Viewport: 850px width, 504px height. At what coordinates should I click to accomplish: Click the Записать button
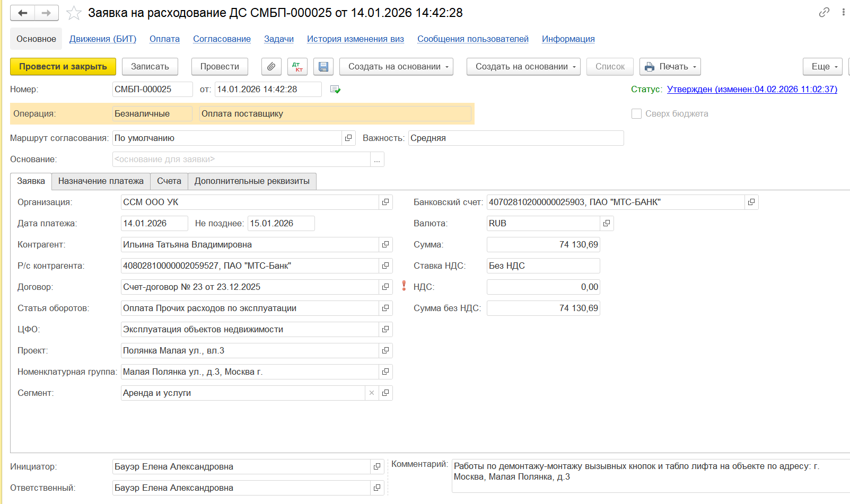150,67
